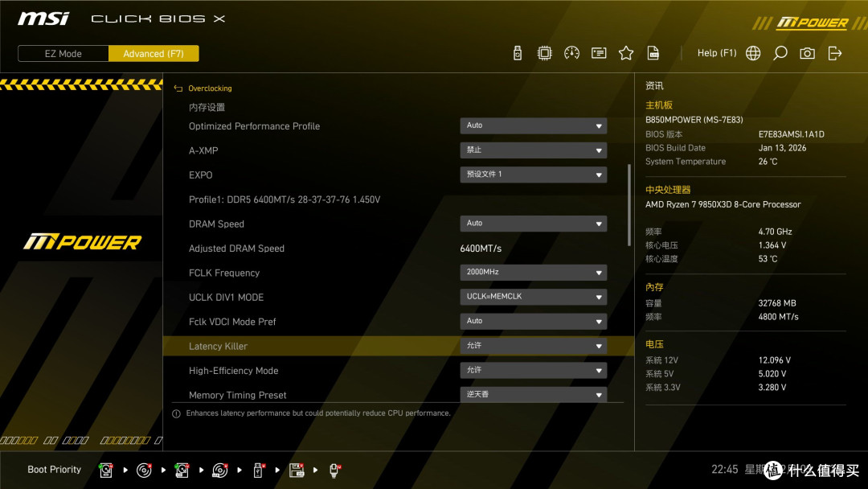Click the CPU chip icon in toolbar
868x489 pixels.
545,53
